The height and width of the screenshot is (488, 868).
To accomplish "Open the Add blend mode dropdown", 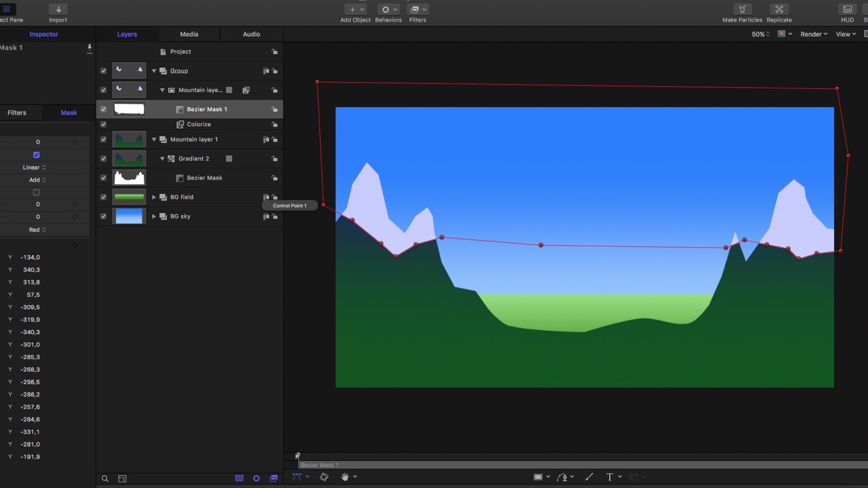I will [37, 180].
